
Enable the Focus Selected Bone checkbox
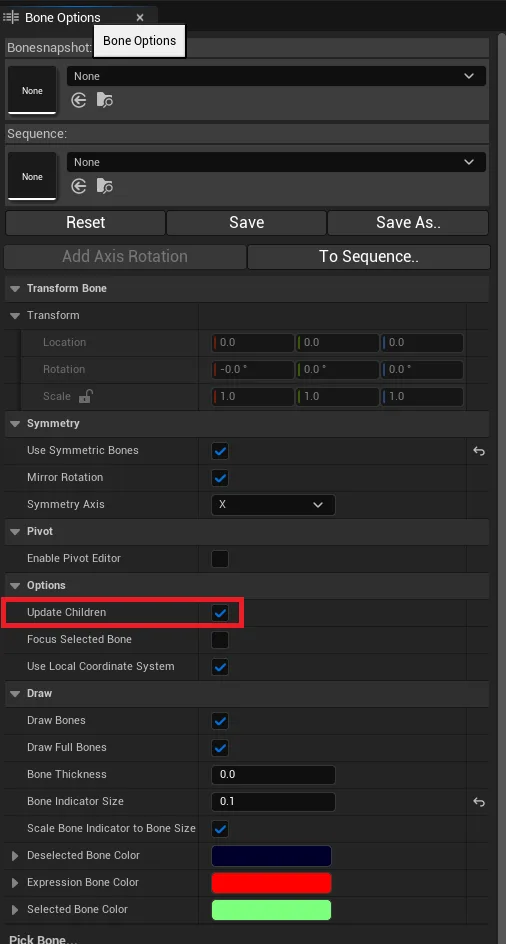click(x=220, y=640)
